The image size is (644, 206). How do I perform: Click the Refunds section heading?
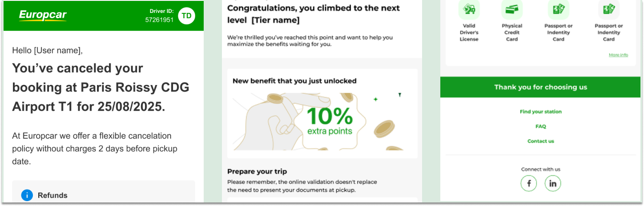coord(52,195)
